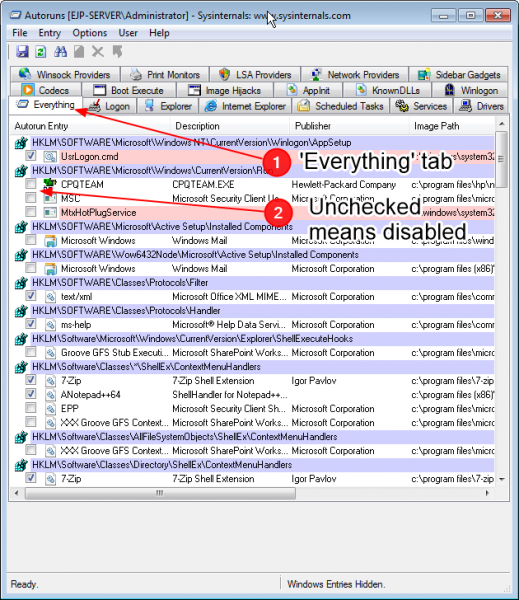Image resolution: width=519 pixels, height=600 pixels.
Task: Click the UsrLogon.cmd entry icon
Action: (x=49, y=156)
